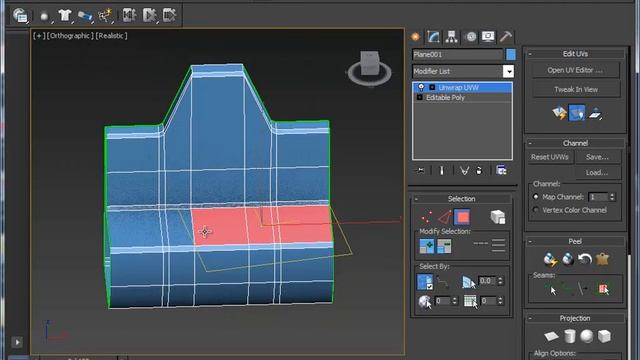Open the Orthographic viewport label menu
Screen dimensions: 640x360
click(70, 36)
